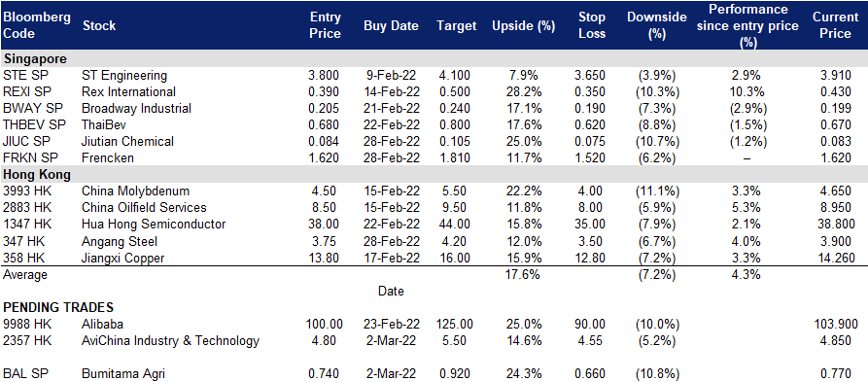This screenshot has height=382, width=868.
Task: Click the 2883 HK Bloomberg code
Action: coord(27,208)
